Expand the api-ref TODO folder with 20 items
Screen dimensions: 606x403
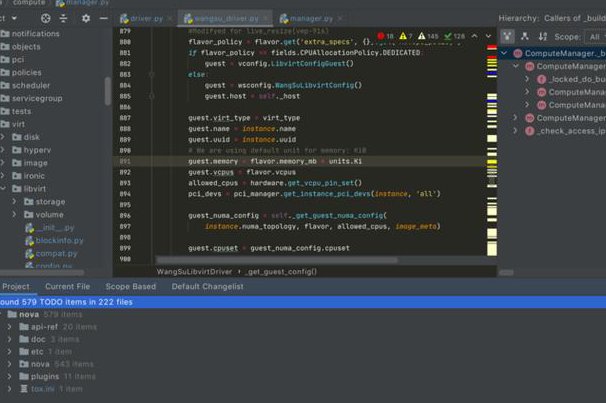[10, 327]
